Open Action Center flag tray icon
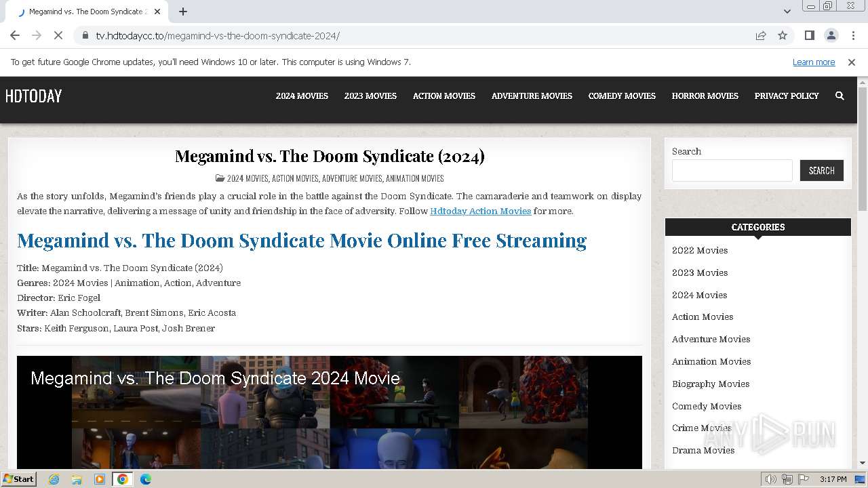 coord(804,479)
